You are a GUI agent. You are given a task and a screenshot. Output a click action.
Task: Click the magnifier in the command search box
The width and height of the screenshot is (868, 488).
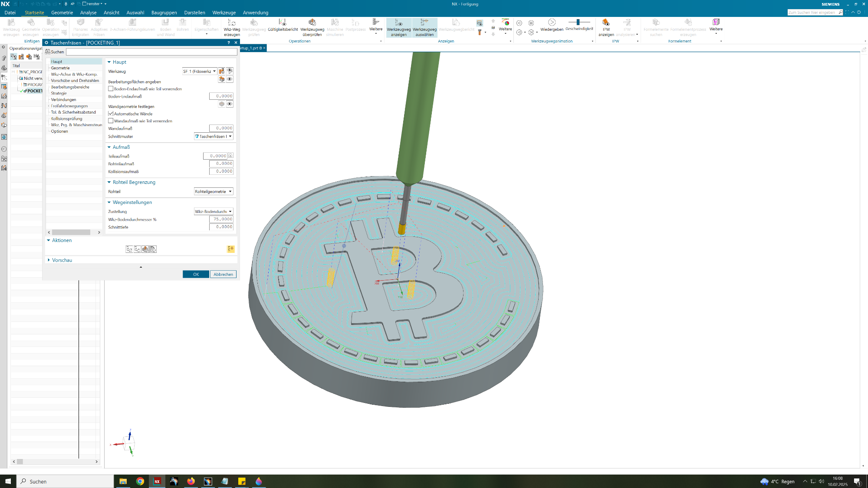840,12
